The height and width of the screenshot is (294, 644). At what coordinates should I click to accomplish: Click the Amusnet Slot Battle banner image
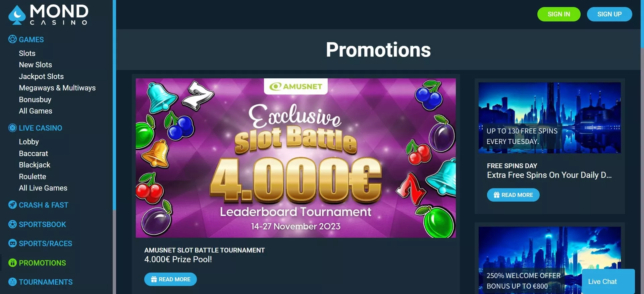point(296,158)
